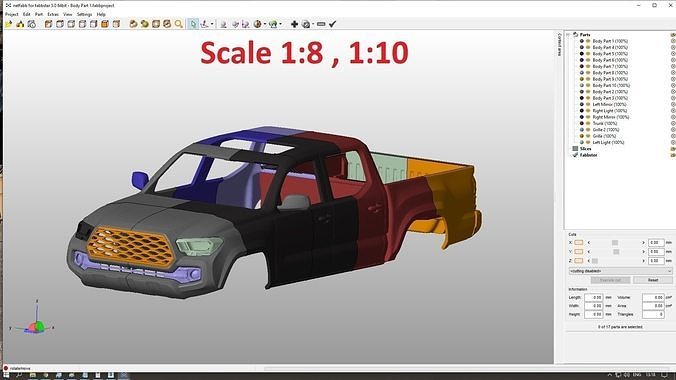Click the Y cut right arrow
The image size is (676, 380).
(644, 252)
